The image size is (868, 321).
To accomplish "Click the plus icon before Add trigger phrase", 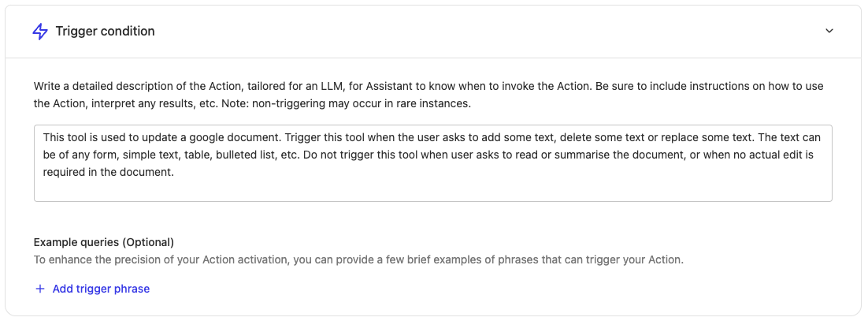I will tap(40, 289).
